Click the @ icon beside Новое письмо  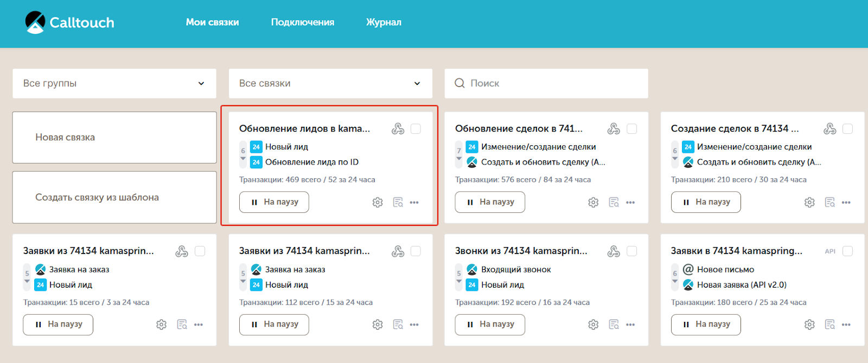688,269
